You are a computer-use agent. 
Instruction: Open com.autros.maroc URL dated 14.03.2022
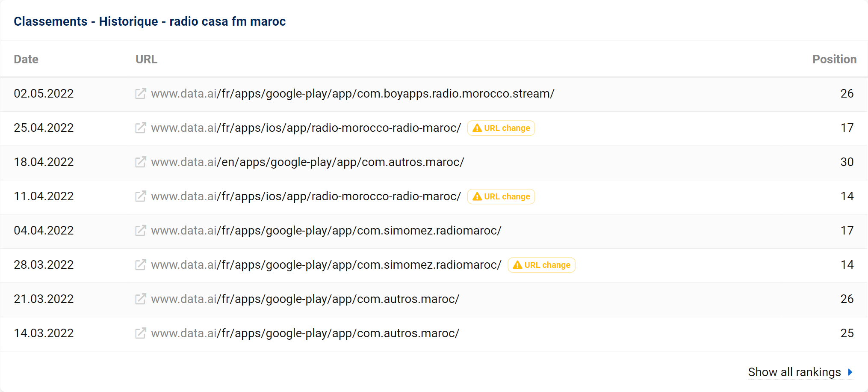click(305, 333)
